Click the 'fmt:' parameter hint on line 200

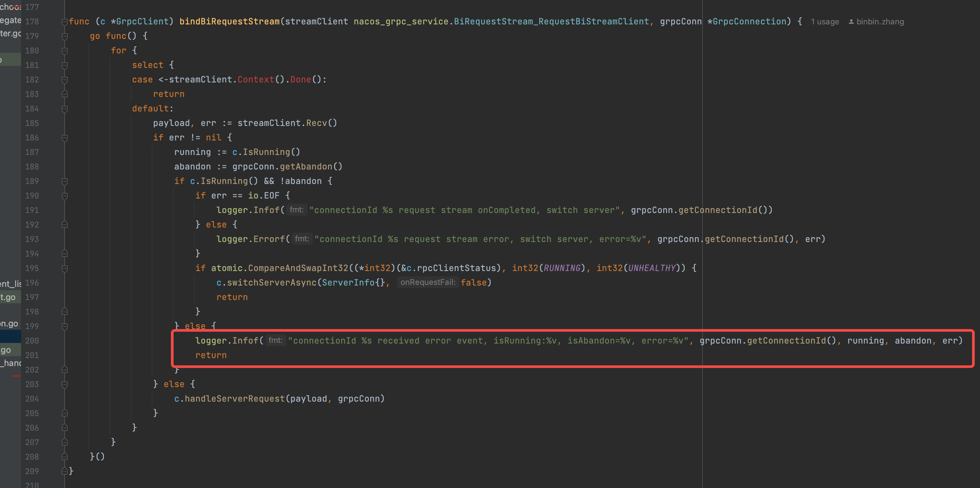pyautogui.click(x=276, y=340)
